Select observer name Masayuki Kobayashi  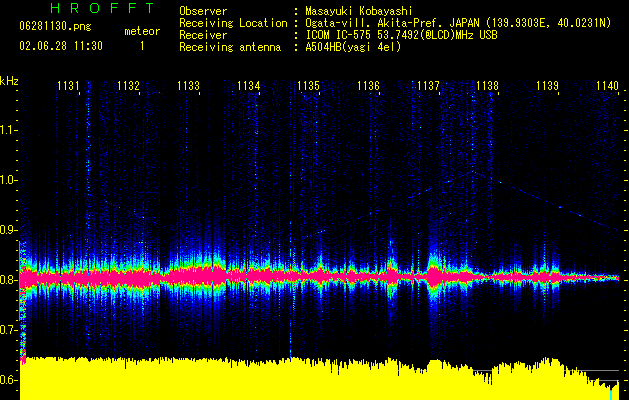point(359,12)
